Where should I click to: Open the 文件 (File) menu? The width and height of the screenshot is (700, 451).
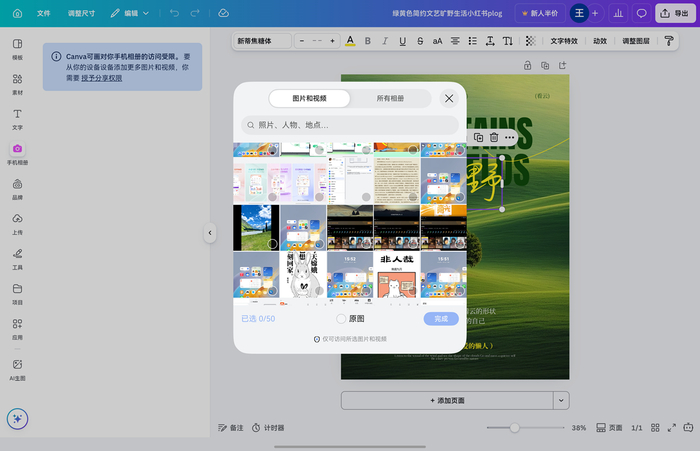43,13
